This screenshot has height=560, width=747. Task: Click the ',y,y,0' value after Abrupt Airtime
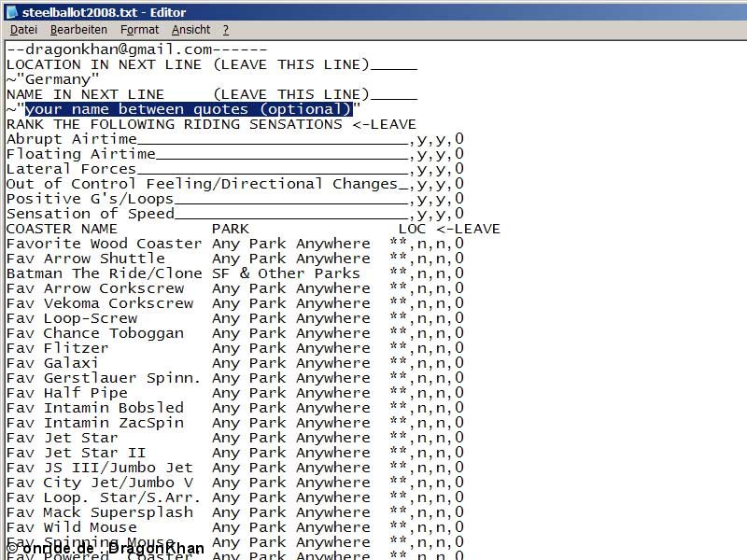[x=436, y=139]
